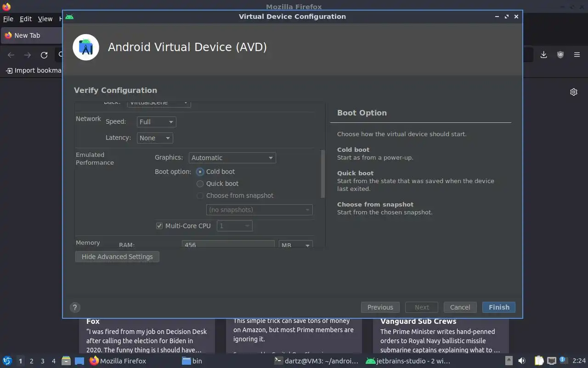Open the RAM unit MB dropdown
588x368 pixels.
[295, 244]
